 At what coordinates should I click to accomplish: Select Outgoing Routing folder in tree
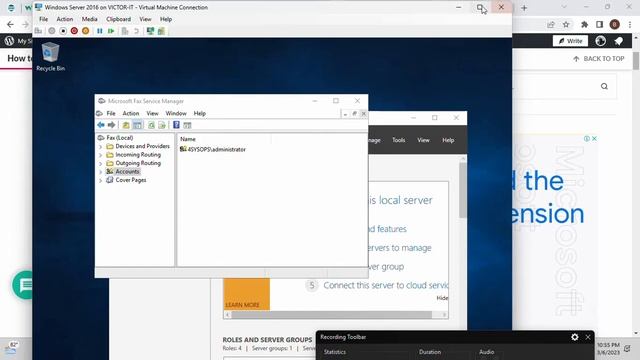point(138,163)
